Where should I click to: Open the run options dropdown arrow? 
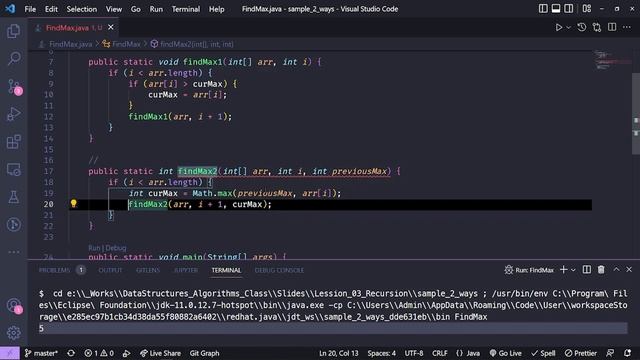[568, 27]
